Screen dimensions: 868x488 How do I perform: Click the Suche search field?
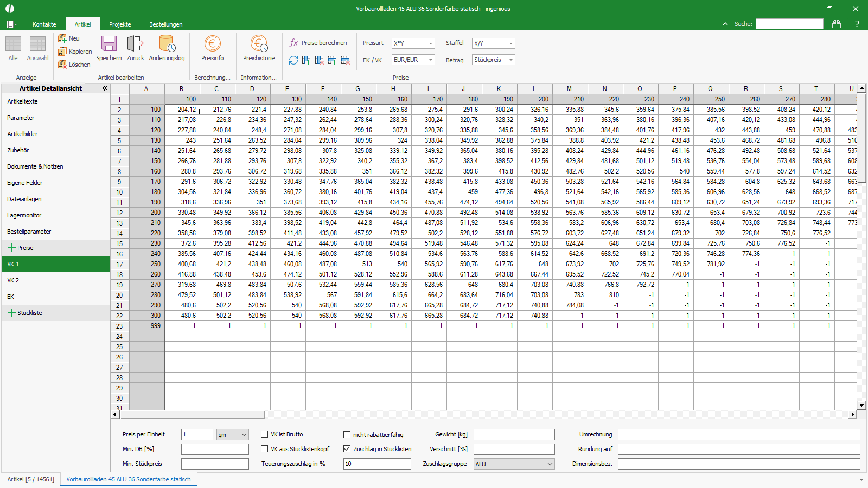point(789,24)
